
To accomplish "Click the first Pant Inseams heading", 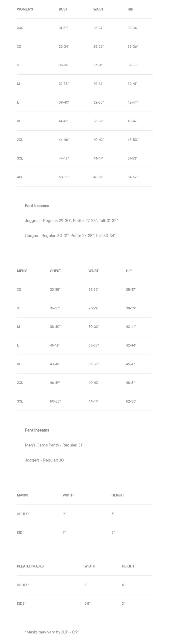I will tap(37, 206).
